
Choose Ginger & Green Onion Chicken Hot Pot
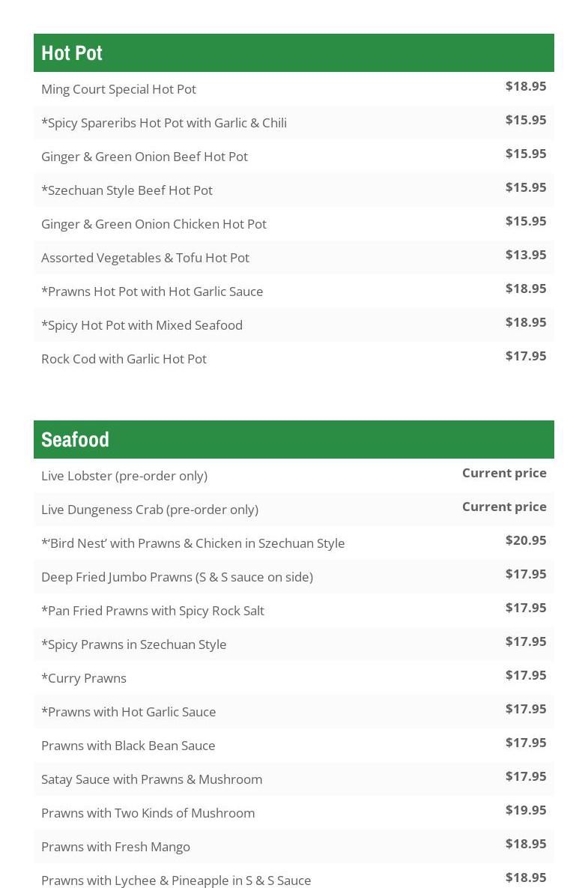[x=154, y=224]
